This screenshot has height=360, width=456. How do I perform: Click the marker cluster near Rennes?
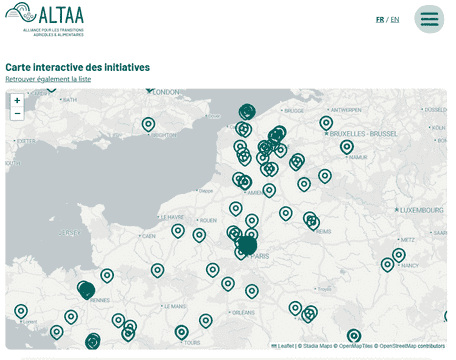(86, 290)
